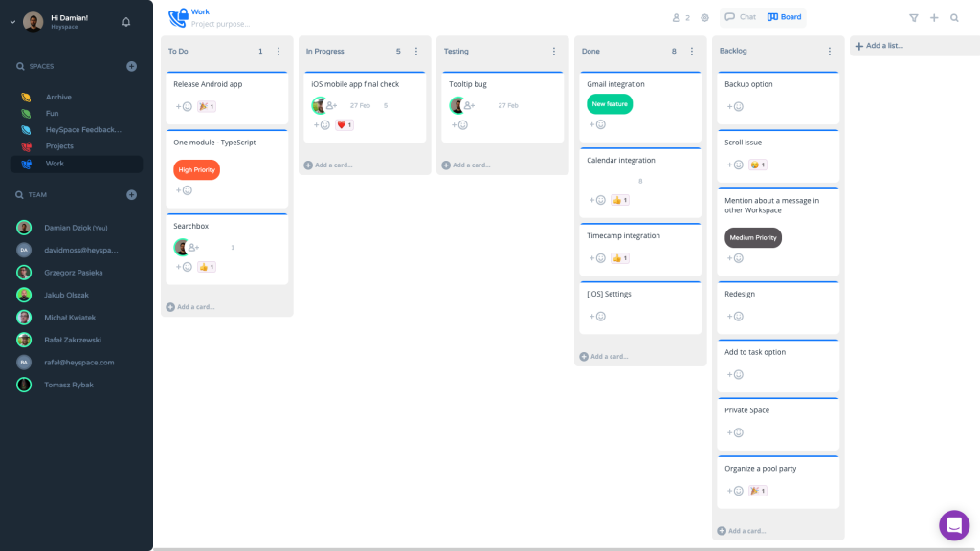980x551 pixels.
Task: Select the High Priority label on TypeScript card
Action: coord(196,169)
